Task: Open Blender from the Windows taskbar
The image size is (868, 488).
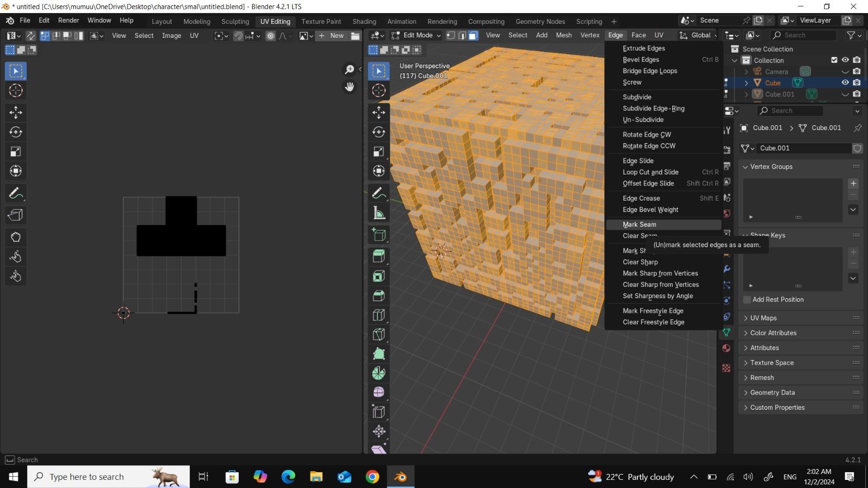Action: click(400, 477)
